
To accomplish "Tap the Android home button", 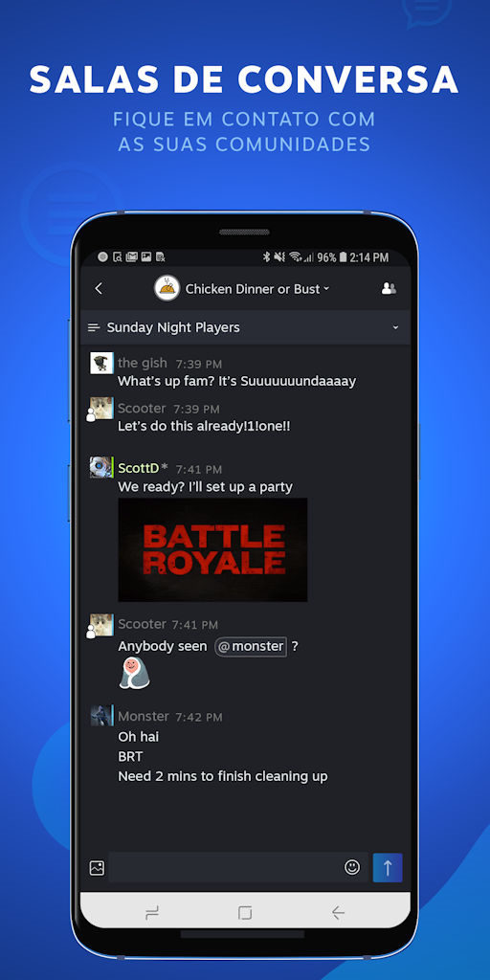I will coord(245,913).
